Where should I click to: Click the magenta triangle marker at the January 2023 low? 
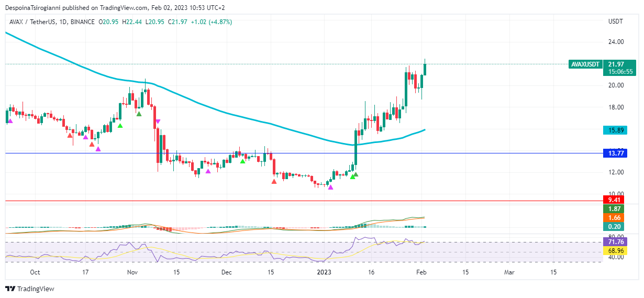[330, 187]
